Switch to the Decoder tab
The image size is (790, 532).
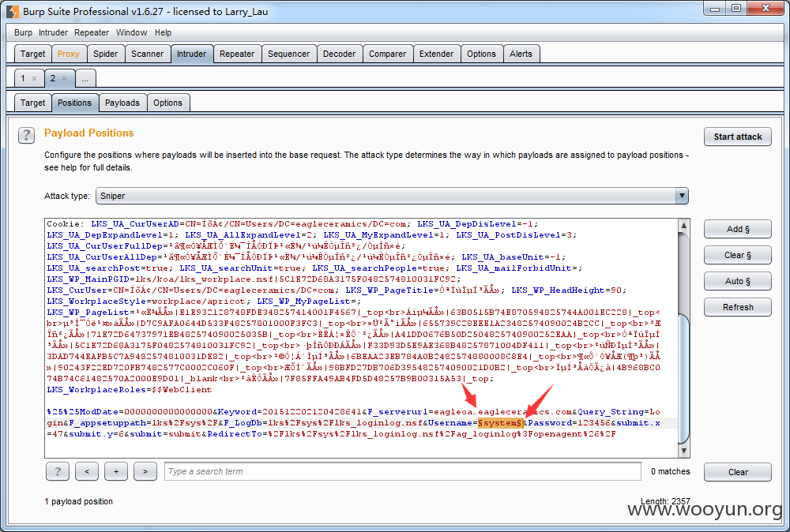tap(339, 54)
